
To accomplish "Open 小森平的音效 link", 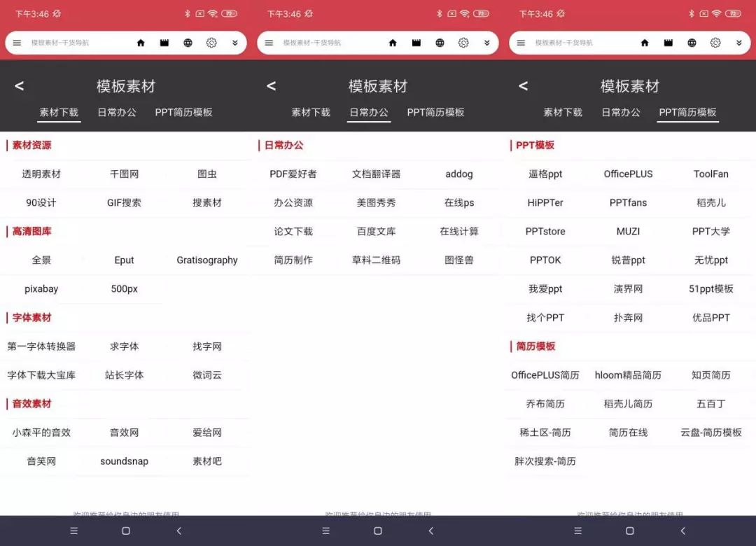I will pos(41,433).
